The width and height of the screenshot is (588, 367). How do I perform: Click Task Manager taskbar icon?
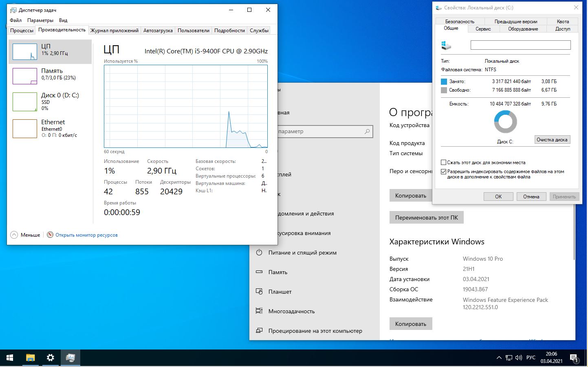(x=70, y=358)
